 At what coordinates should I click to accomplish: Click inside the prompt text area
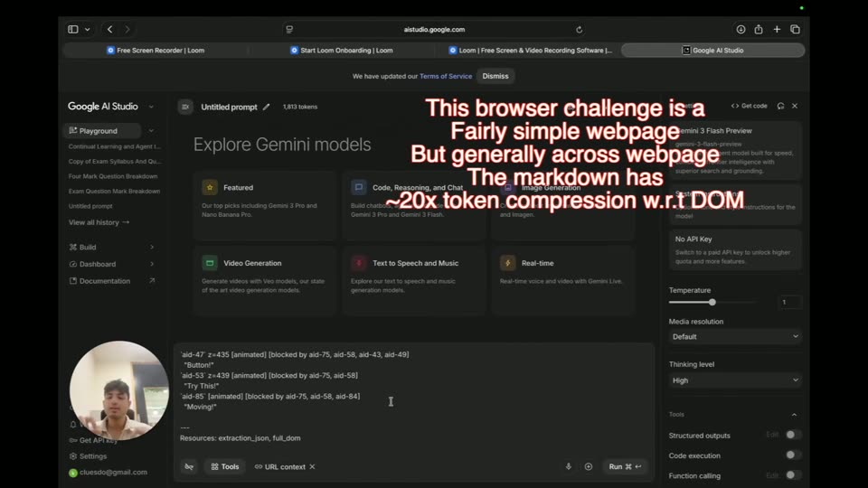[x=414, y=396]
